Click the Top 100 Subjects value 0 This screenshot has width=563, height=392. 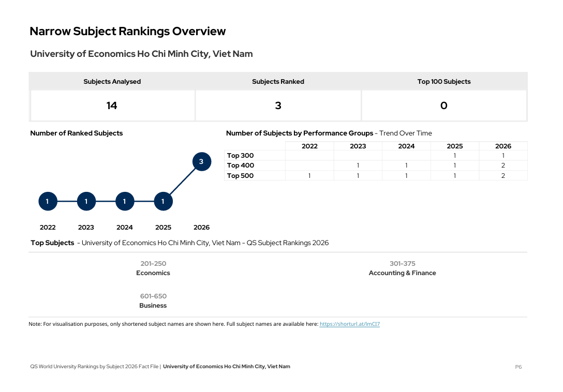443,105
